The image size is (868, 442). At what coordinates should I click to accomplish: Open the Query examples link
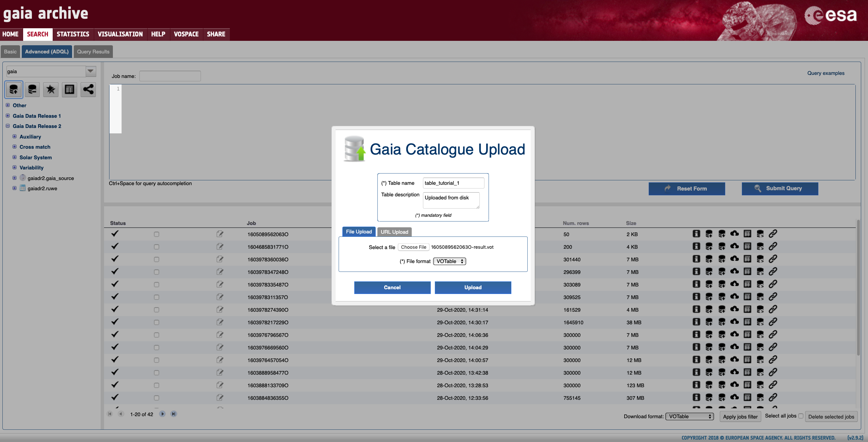826,73
